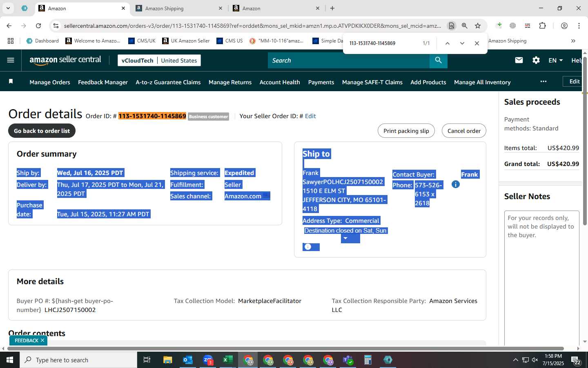Open Manage Returns menu
The height and width of the screenshot is (368, 588).
coord(230,82)
